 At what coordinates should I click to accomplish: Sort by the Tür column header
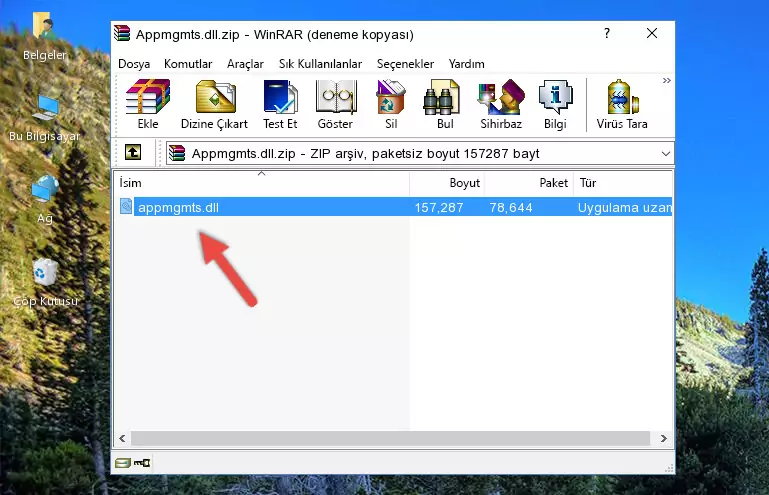[x=623, y=183]
